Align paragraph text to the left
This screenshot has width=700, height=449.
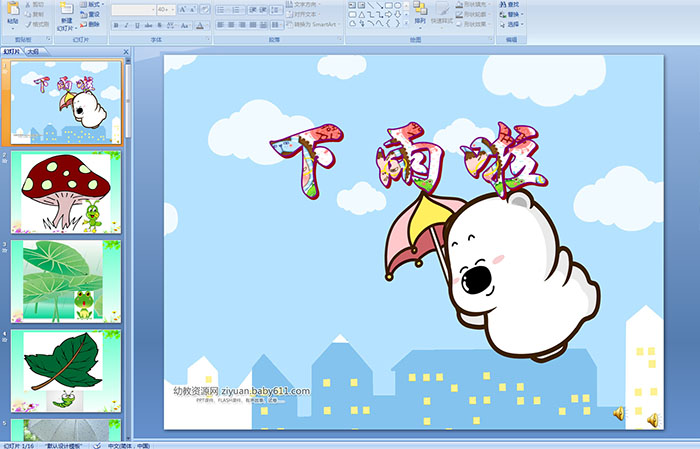point(221,25)
